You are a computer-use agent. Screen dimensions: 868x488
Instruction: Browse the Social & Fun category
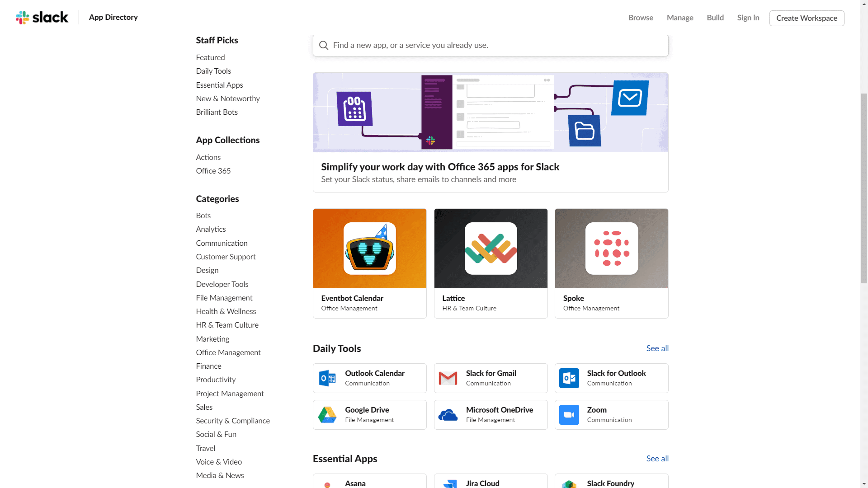pos(216,434)
